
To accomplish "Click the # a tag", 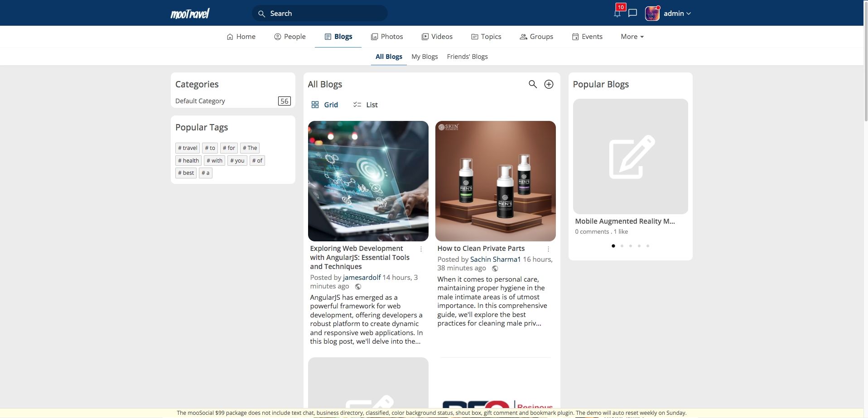I will pyautogui.click(x=205, y=173).
